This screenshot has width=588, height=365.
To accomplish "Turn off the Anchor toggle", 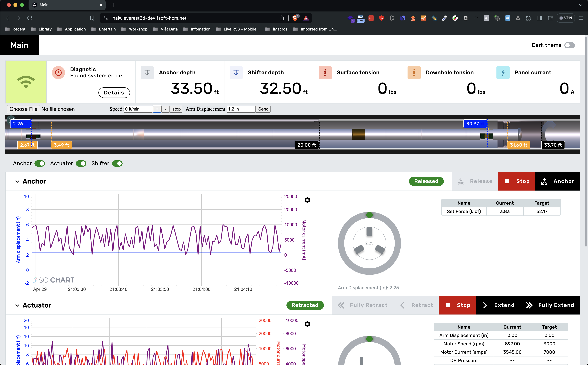I will (x=40, y=163).
